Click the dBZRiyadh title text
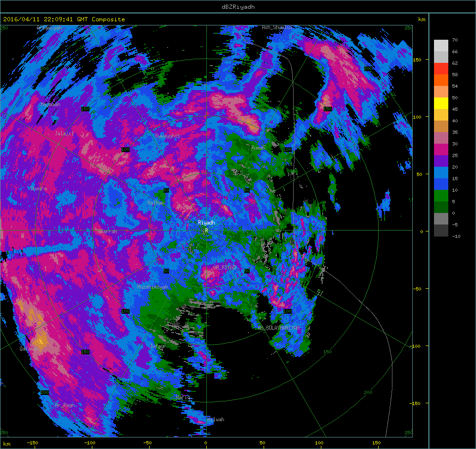 click(238, 6)
